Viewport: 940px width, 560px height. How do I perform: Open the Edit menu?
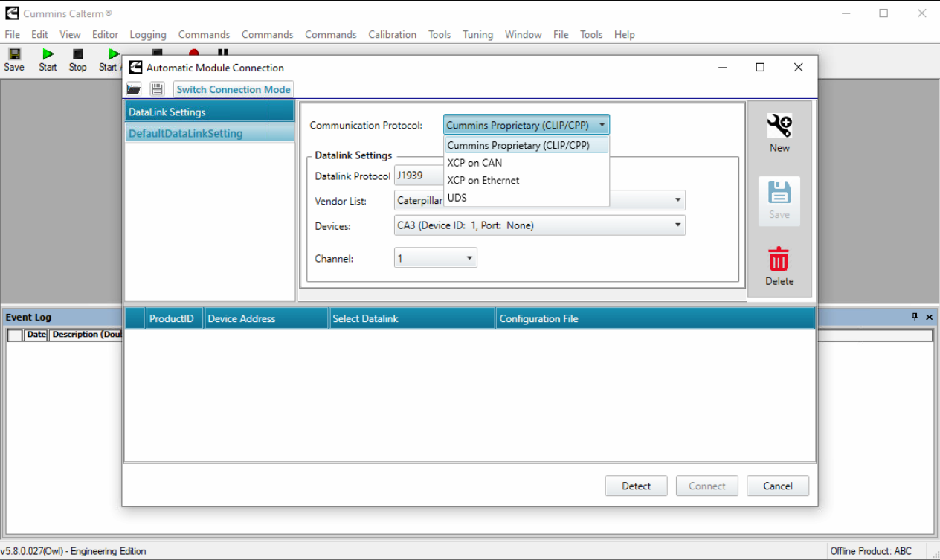(39, 34)
